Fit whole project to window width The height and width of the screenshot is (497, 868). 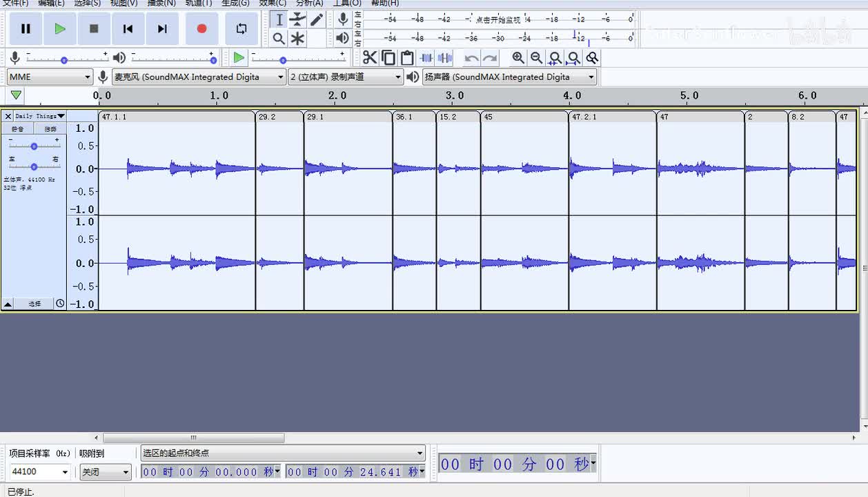(x=573, y=58)
